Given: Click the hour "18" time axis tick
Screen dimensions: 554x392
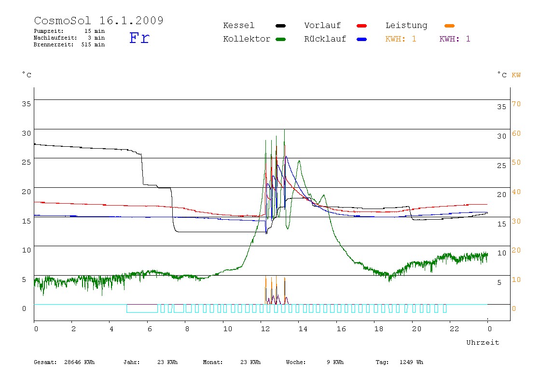Looking at the screenshot, I should (379, 329).
